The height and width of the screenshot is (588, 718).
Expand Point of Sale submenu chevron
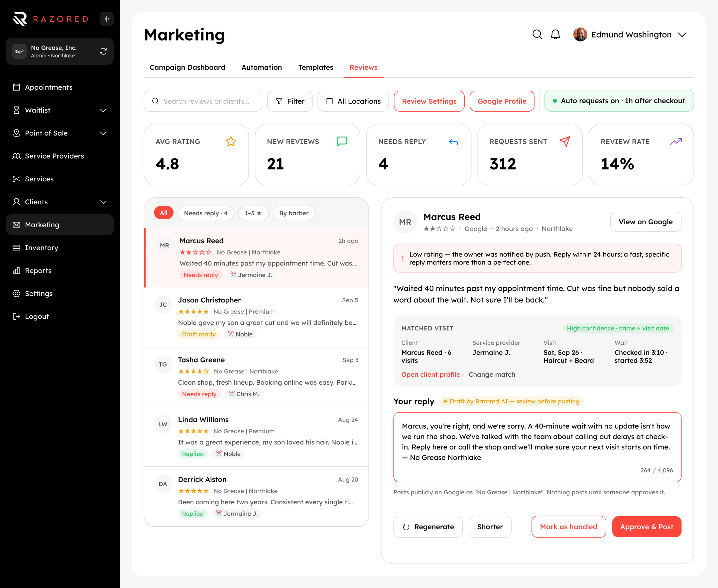pyautogui.click(x=103, y=133)
